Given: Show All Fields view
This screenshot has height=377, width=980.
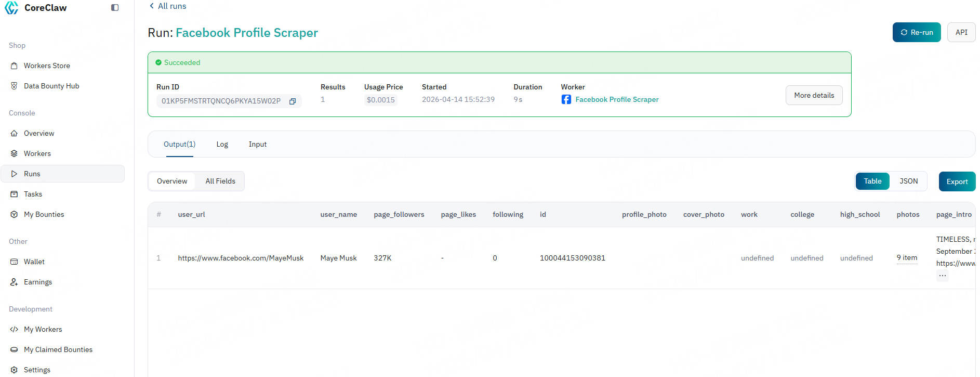Looking at the screenshot, I should [220, 181].
